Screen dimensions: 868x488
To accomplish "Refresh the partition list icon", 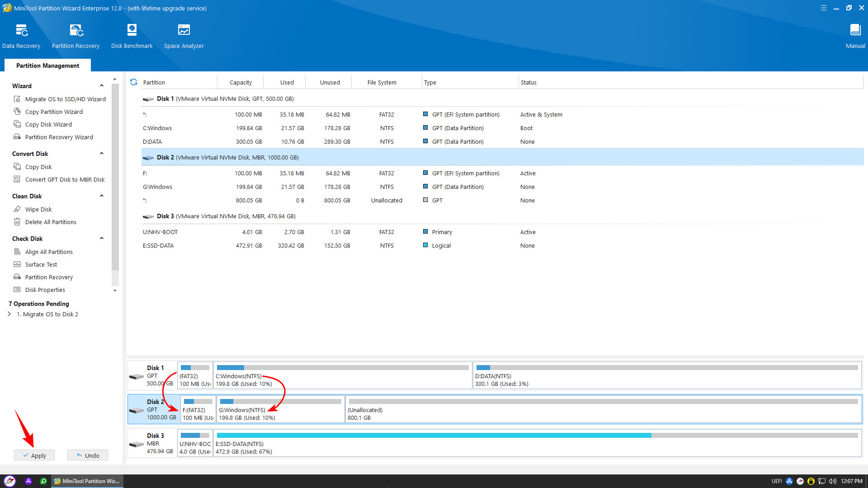I will click(x=133, y=82).
